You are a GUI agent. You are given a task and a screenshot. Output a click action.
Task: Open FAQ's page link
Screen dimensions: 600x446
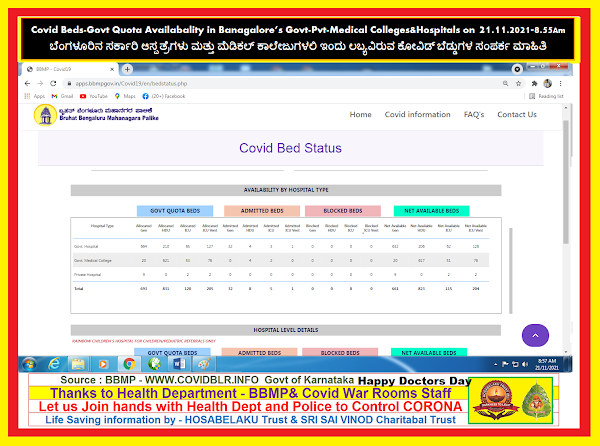point(474,114)
